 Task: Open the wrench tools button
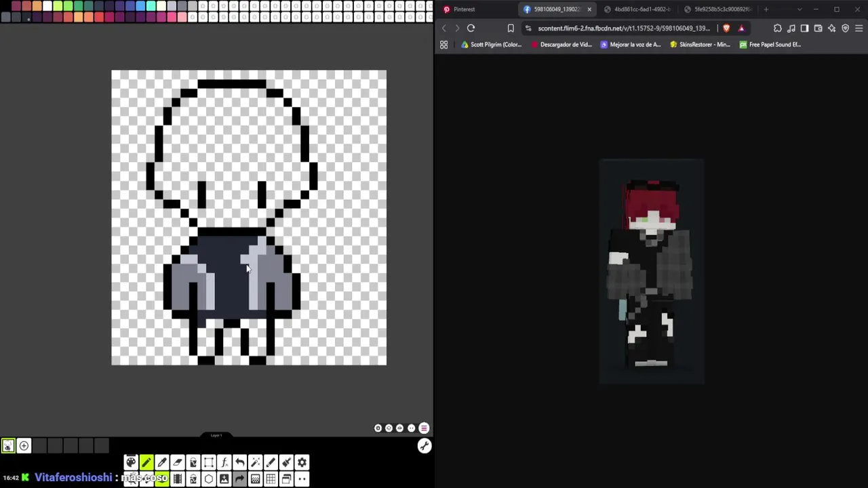[x=425, y=445]
